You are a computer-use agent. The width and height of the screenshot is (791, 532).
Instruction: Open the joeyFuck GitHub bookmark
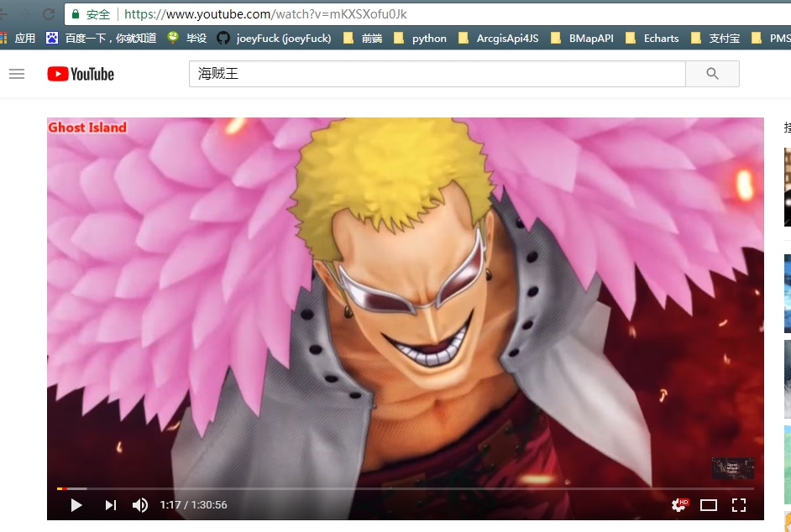click(x=274, y=38)
